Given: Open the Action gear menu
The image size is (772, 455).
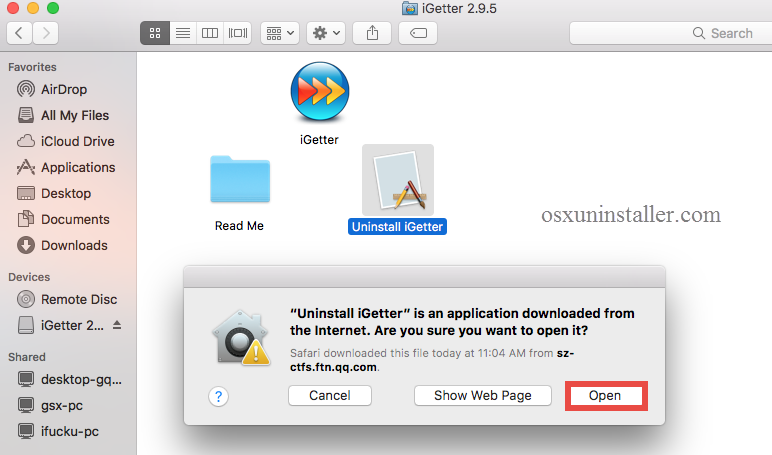Looking at the screenshot, I should (326, 33).
